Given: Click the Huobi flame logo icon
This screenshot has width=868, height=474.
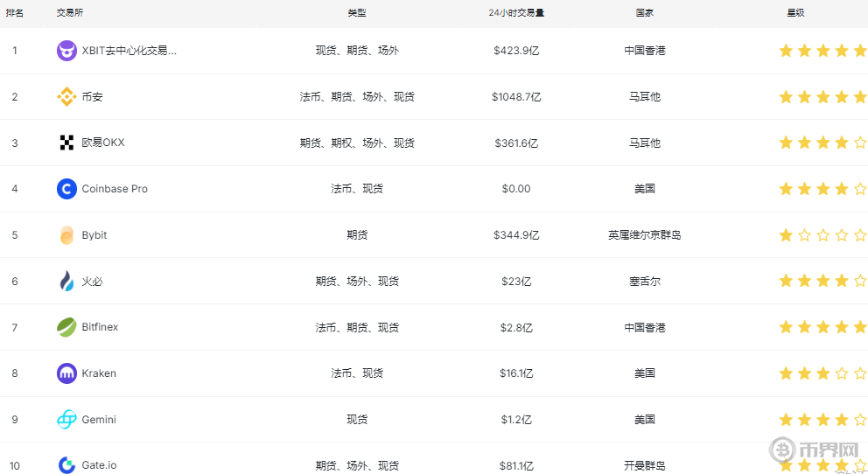Looking at the screenshot, I should click(x=66, y=281).
